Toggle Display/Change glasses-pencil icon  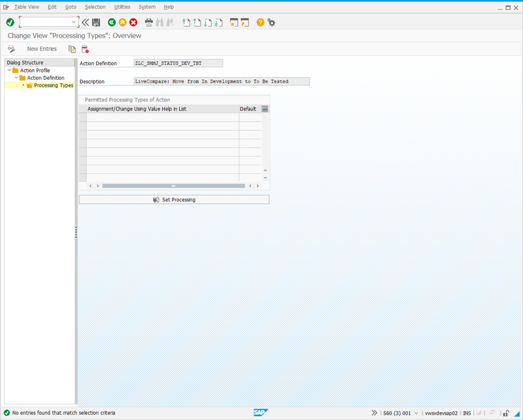tap(11, 49)
